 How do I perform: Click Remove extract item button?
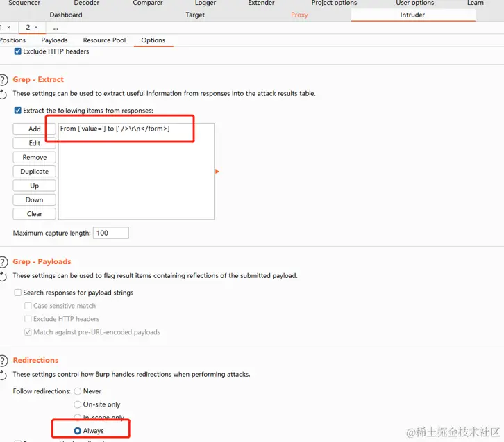coord(35,157)
